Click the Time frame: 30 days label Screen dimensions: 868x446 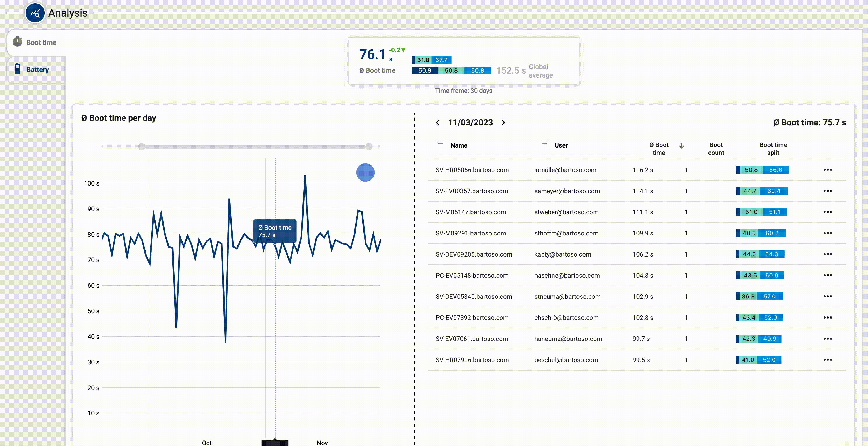(x=463, y=91)
